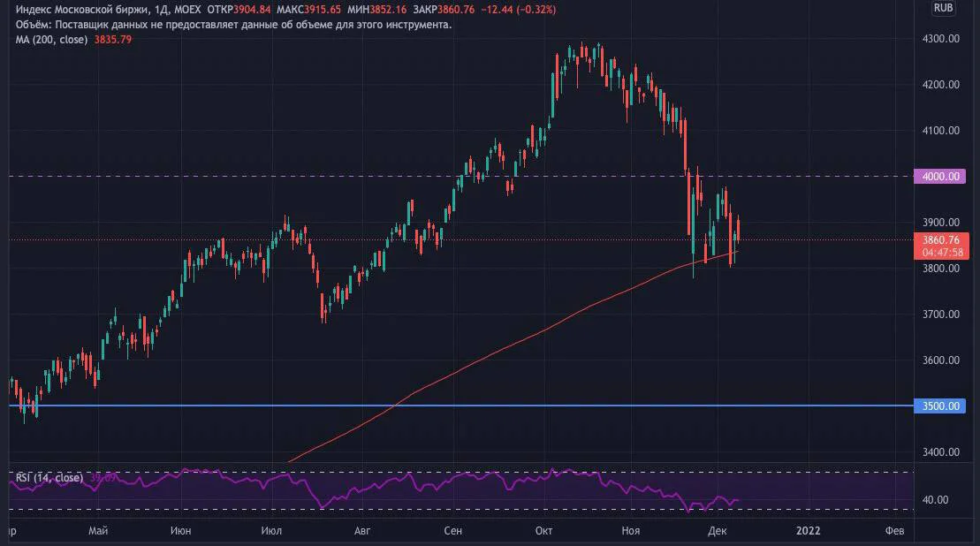
Task: Click the Дек label on the time axis
Action: pyautogui.click(x=718, y=531)
